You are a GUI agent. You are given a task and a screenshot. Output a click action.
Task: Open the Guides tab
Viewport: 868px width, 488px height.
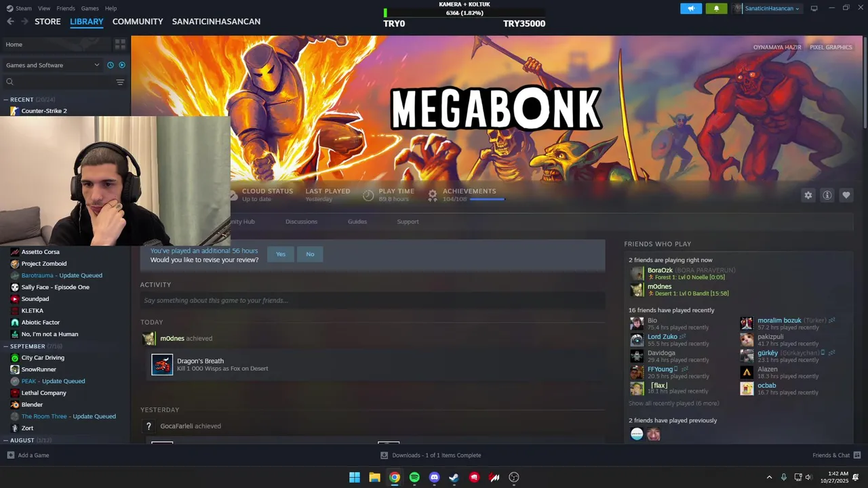(357, 222)
